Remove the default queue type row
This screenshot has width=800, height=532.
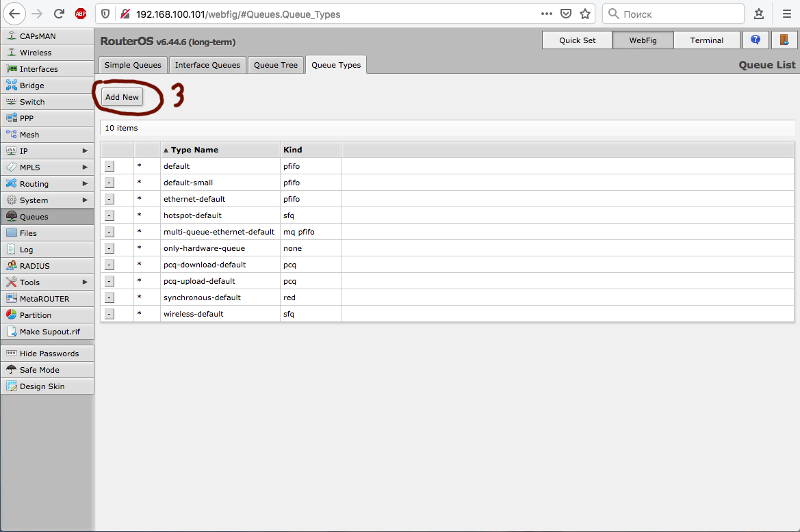point(109,166)
